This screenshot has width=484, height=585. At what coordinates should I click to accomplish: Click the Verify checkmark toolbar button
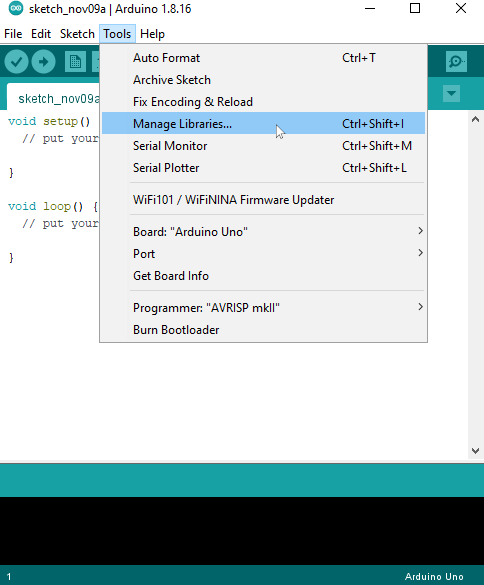coord(16,62)
